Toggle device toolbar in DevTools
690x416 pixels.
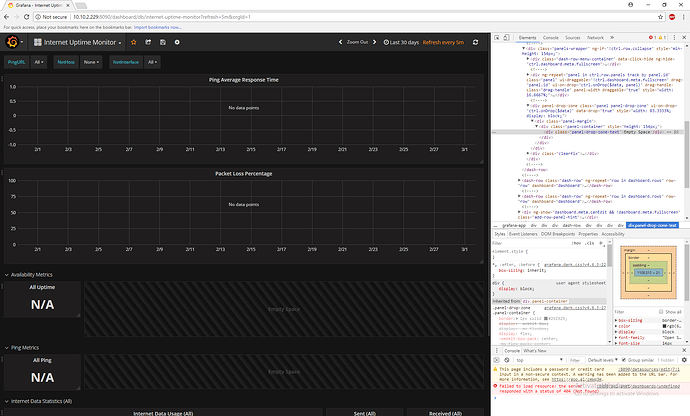point(506,38)
